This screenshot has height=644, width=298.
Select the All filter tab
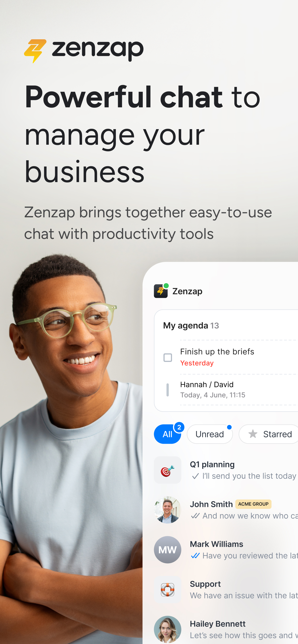tap(167, 434)
